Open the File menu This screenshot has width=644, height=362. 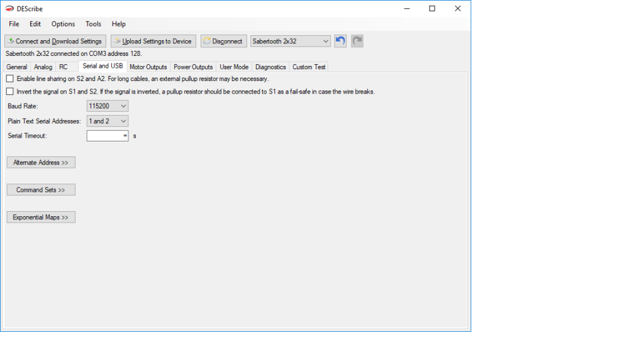coord(14,24)
